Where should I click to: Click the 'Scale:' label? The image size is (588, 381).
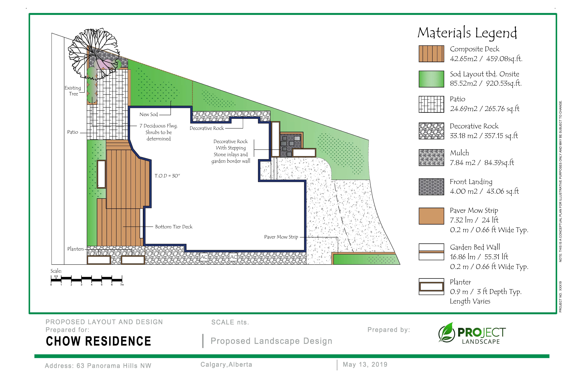click(x=56, y=271)
